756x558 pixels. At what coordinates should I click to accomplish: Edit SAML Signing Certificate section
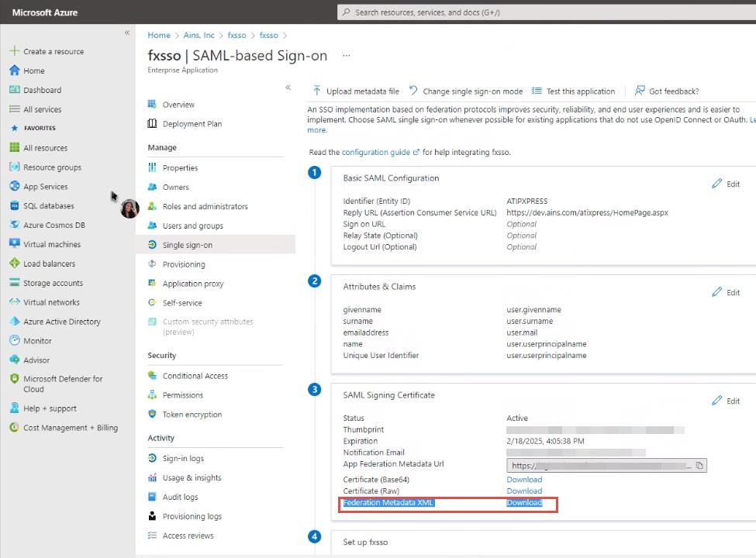pos(726,401)
